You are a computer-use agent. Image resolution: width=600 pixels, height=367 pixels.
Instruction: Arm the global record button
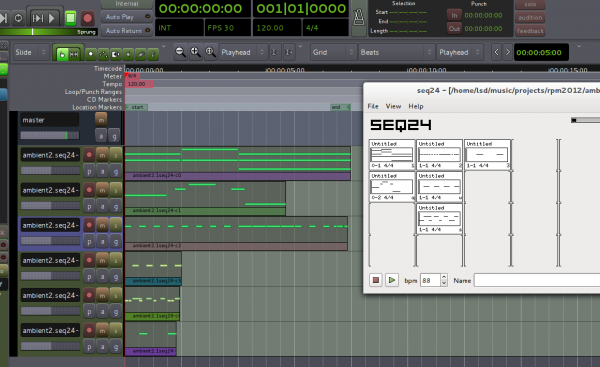tap(87, 18)
